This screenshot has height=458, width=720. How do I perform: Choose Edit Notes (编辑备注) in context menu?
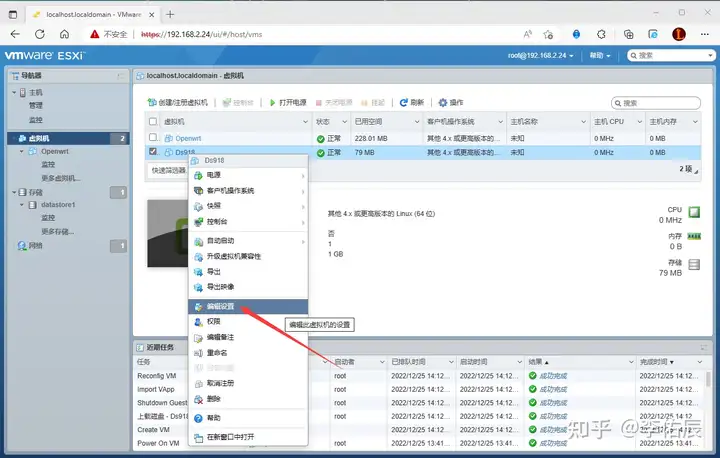tap(248, 337)
